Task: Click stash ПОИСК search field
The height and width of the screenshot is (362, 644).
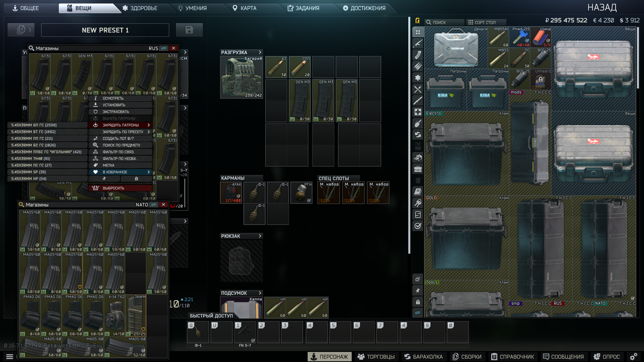Action: pos(444,23)
